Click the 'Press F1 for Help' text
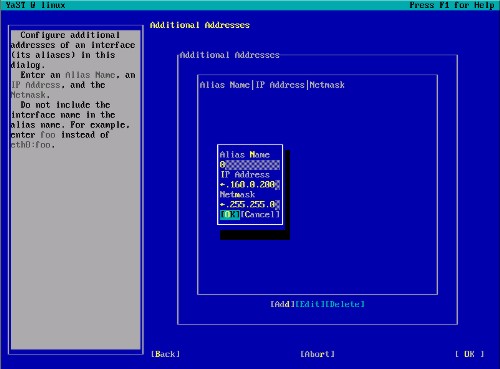Screen dimensions: 500x369 coord(452,5)
